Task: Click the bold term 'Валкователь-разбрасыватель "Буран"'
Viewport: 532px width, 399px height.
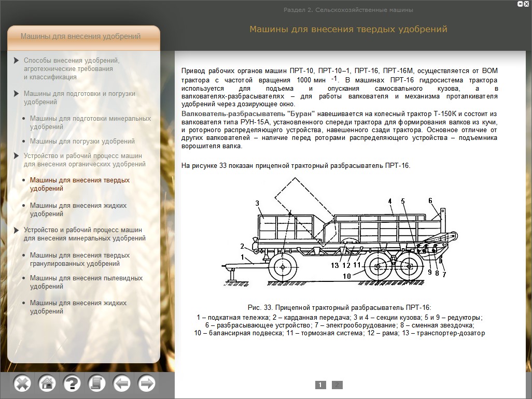Action: (x=248, y=113)
